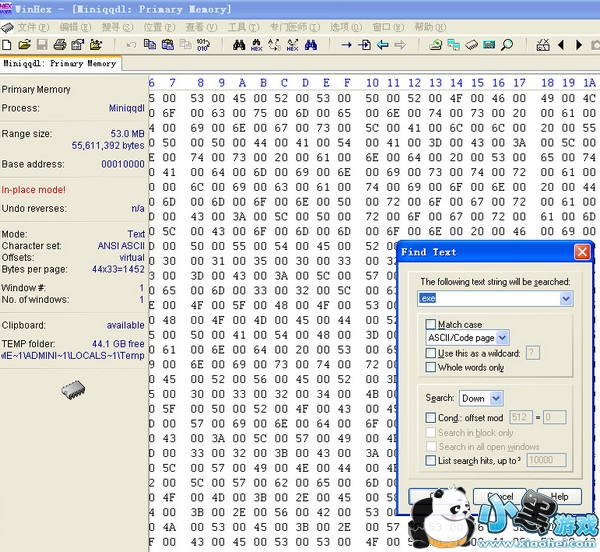Enable List search hits checkbox
Image resolution: width=600 pixels, height=552 pixels.
click(430, 460)
